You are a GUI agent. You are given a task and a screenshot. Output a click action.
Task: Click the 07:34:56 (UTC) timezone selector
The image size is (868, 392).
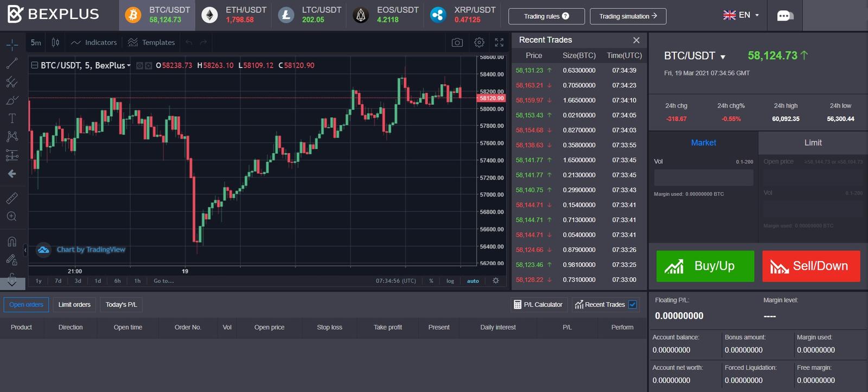(x=396, y=281)
